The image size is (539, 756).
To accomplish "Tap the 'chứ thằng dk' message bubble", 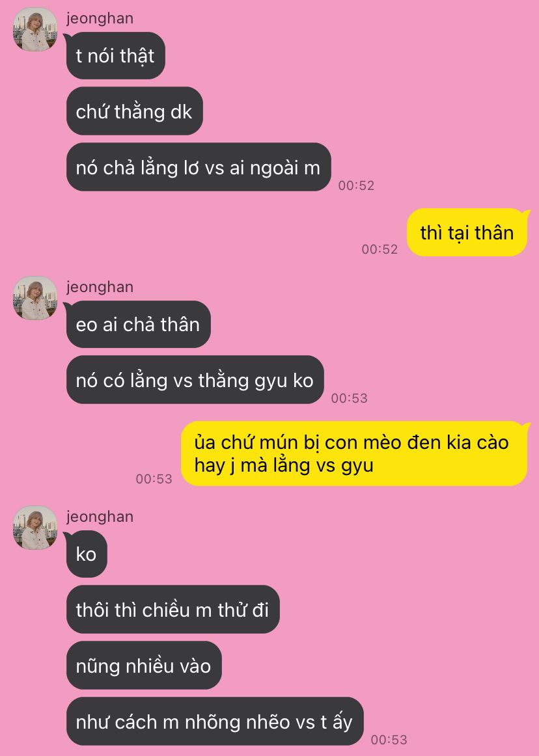I will [134, 111].
